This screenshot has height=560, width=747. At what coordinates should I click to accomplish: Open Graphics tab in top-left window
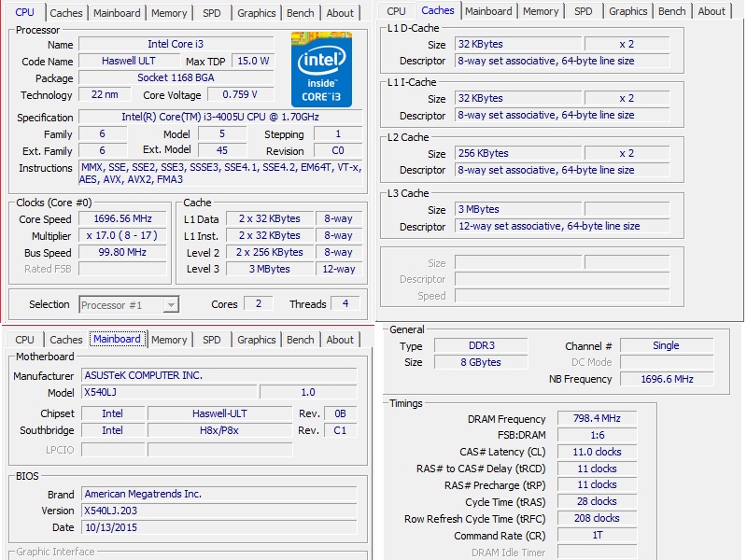(x=256, y=13)
